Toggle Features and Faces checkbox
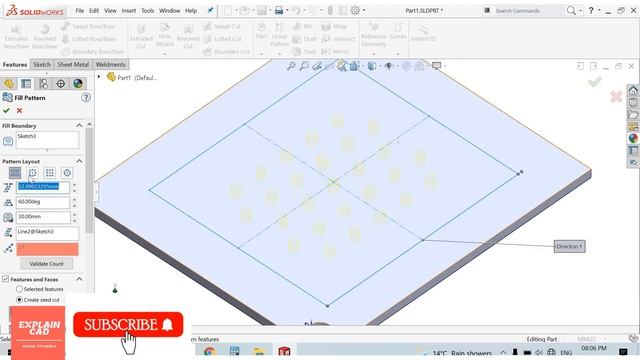Screen dimensions: 640x360 pyautogui.click(x=5, y=279)
